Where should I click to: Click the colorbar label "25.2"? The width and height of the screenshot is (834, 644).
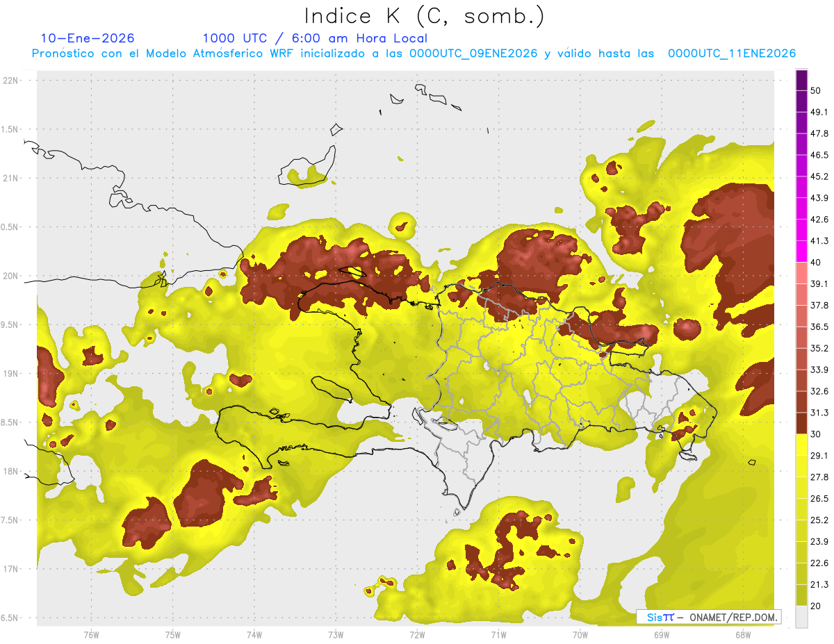(819, 520)
